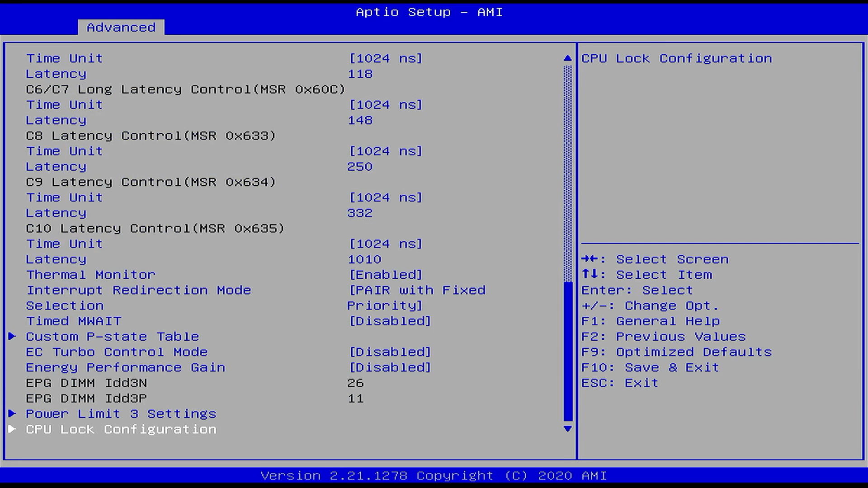This screenshot has height=488, width=868.
Task: Click the scroll up arrow icon
Action: coord(568,58)
